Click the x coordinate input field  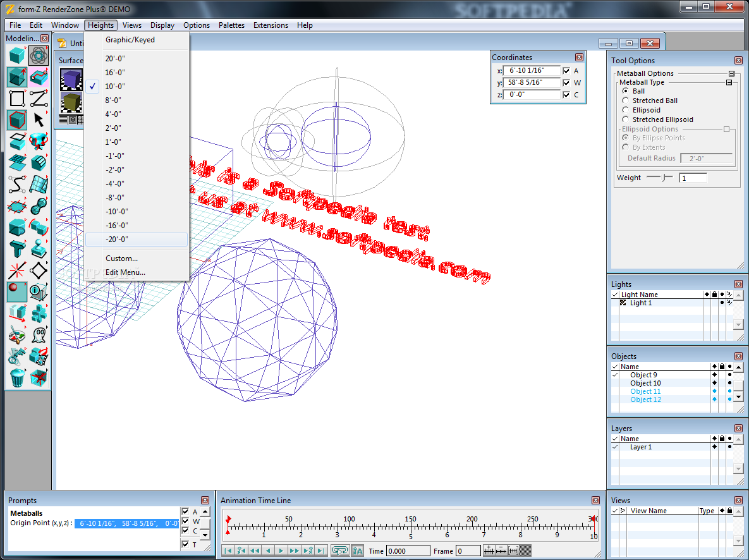[x=532, y=71]
